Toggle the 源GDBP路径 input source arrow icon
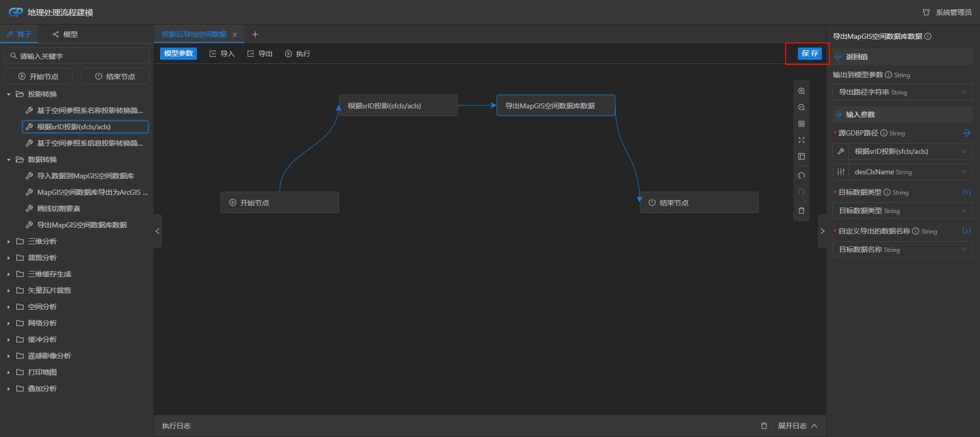Image resolution: width=980 pixels, height=437 pixels. 966,133
